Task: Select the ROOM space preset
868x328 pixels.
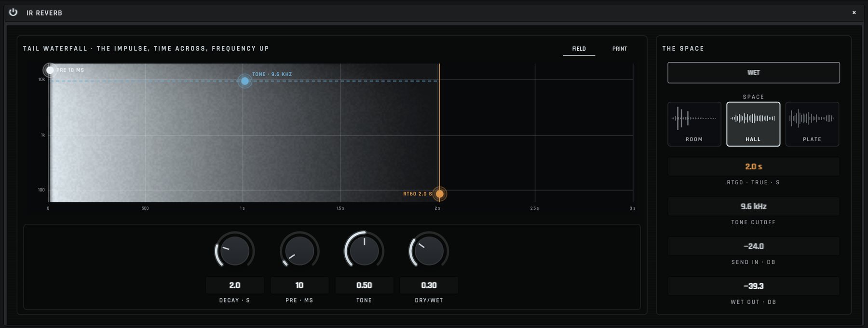Action: click(694, 124)
